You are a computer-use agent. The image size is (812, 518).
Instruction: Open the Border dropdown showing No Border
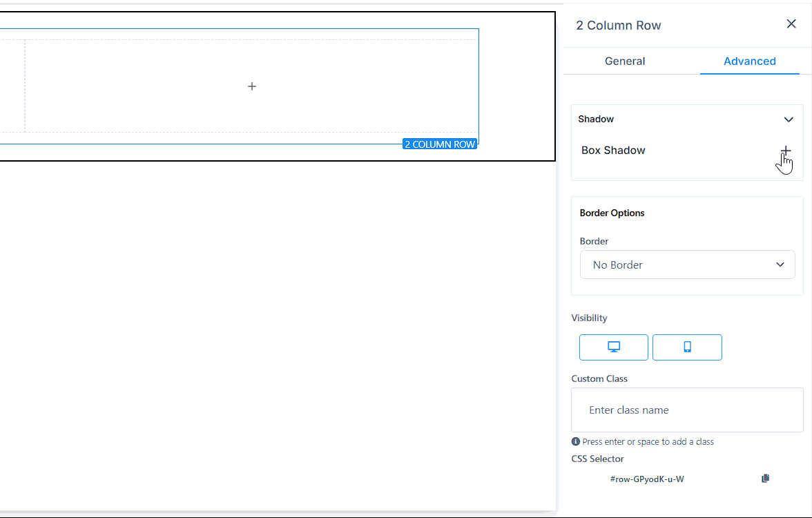tap(687, 265)
